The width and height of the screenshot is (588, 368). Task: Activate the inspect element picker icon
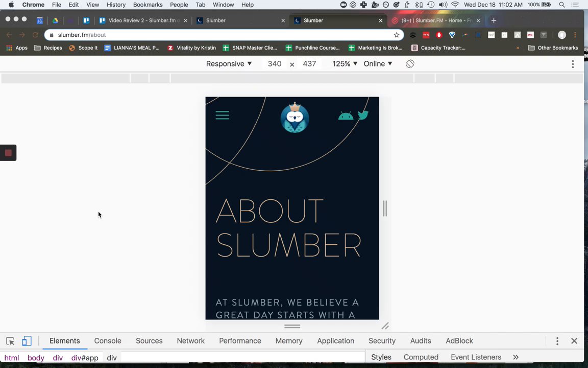(10, 341)
